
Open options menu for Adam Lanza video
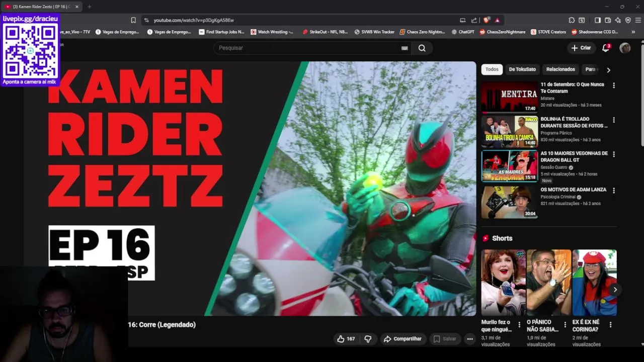pyautogui.click(x=614, y=191)
